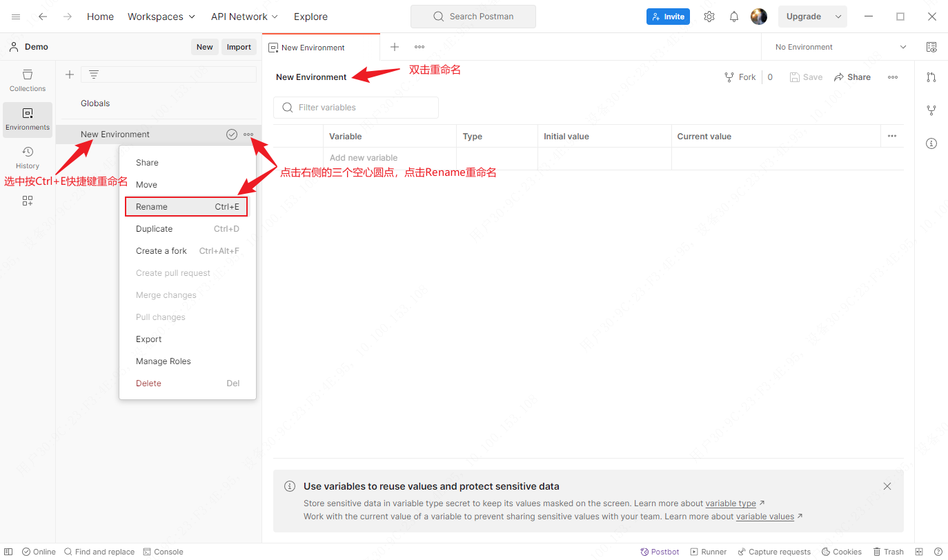Click the Filter variables field
Screen dimensions: 948x560
(x=356, y=108)
